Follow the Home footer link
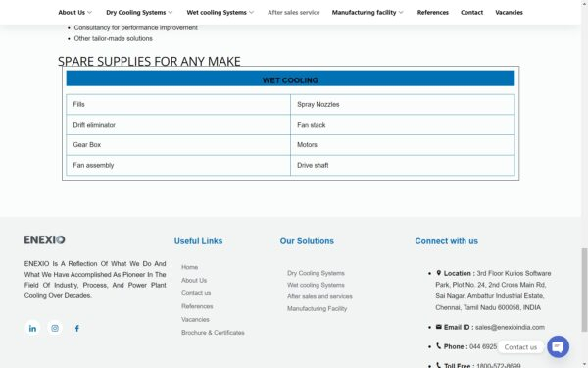The image size is (588, 368). (x=190, y=267)
